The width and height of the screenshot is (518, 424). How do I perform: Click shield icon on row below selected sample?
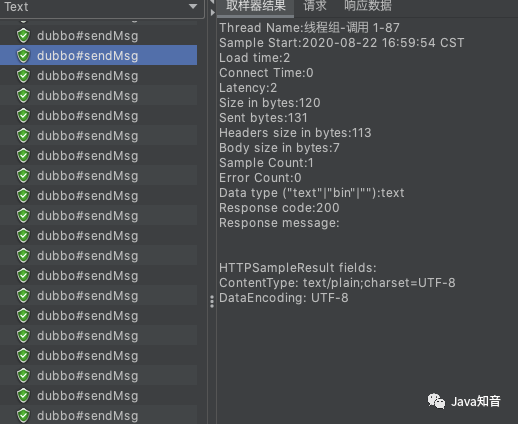point(23,76)
